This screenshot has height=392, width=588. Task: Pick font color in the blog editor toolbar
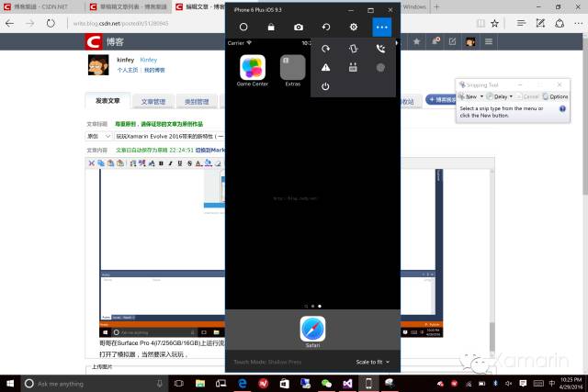(x=198, y=163)
